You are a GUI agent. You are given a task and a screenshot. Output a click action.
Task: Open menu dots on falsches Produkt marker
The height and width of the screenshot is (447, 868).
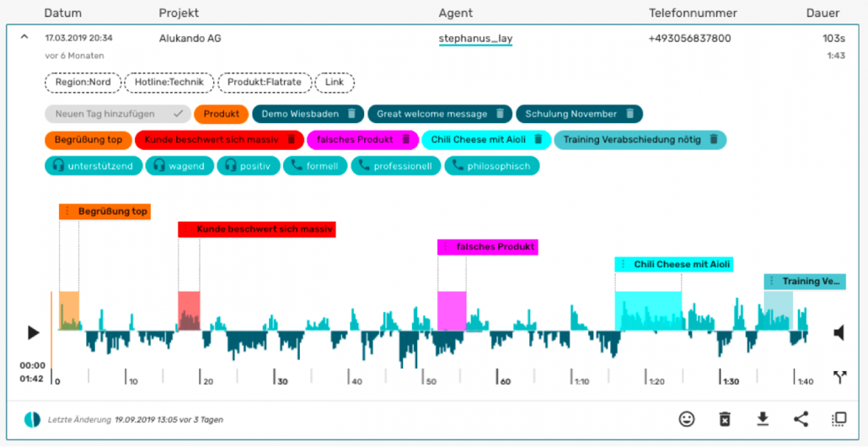point(446,247)
